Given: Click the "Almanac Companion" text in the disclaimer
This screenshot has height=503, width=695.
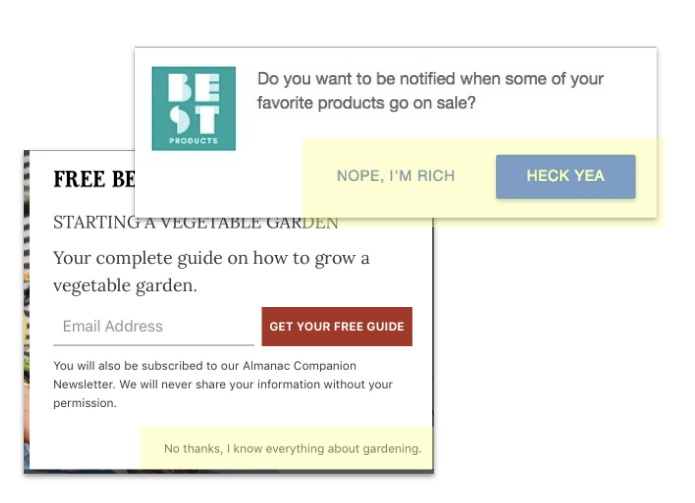Looking at the screenshot, I should click(x=299, y=366).
